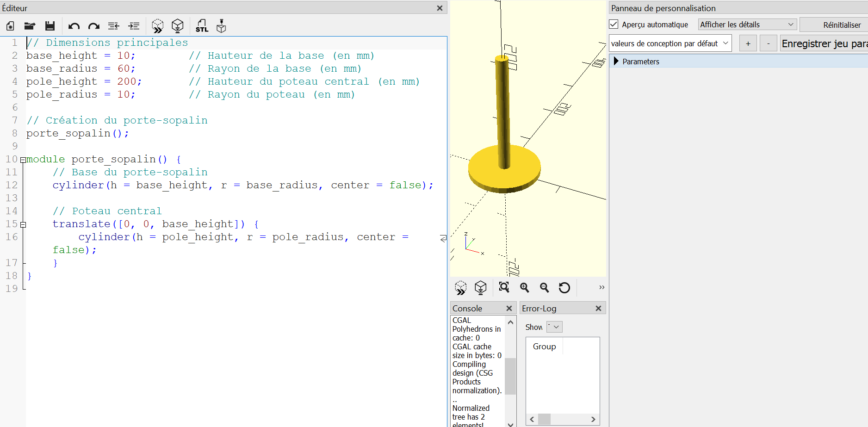
Task: Click the comment "// Dimensions principales"
Action: (x=107, y=43)
